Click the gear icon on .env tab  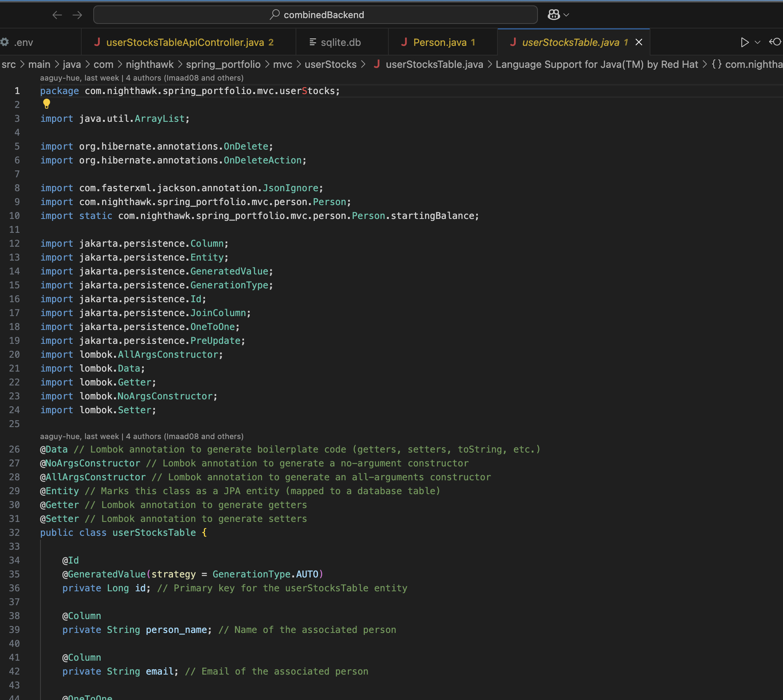(5, 42)
